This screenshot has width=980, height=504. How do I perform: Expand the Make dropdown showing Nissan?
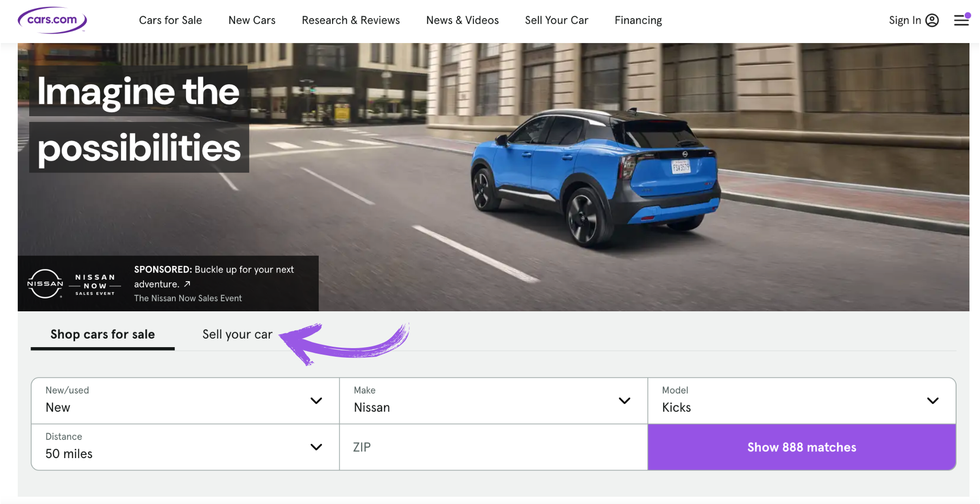pos(493,401)
